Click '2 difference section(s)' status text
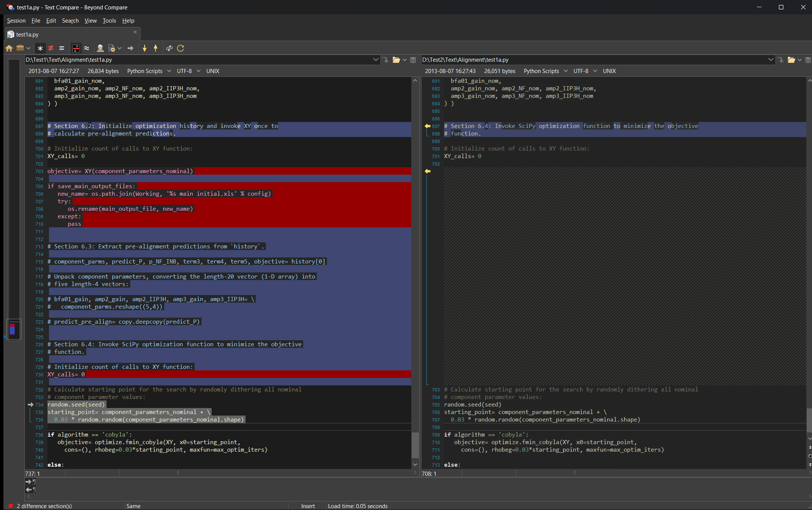Viewport: 812px width, 510px height. tap(44, 506)
